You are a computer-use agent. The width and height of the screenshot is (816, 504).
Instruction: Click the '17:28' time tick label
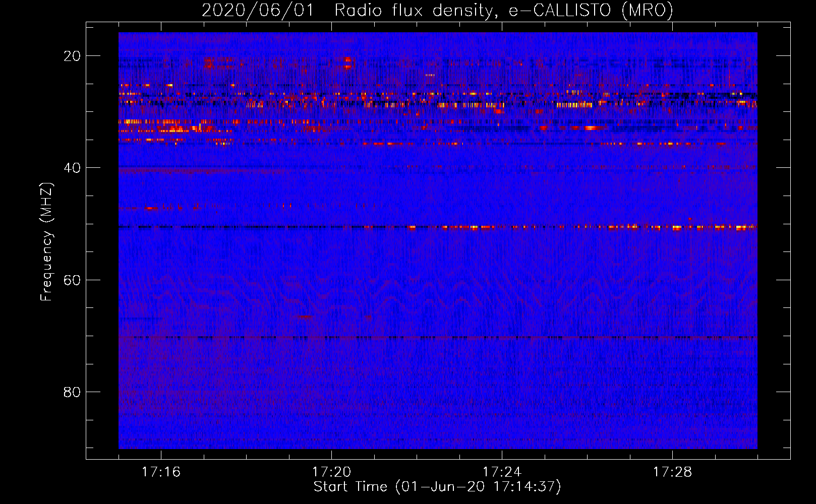click(672, 472)
